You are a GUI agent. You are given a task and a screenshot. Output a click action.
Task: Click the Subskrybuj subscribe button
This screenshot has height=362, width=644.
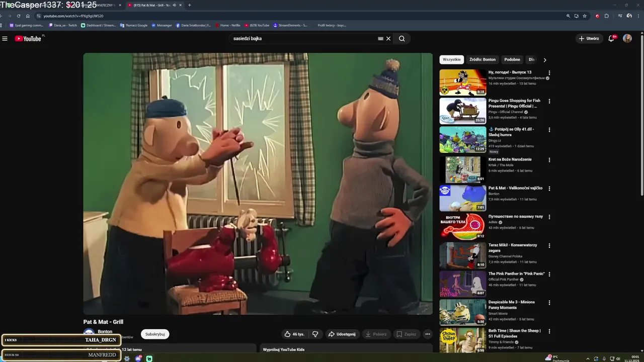coord(155,334)
